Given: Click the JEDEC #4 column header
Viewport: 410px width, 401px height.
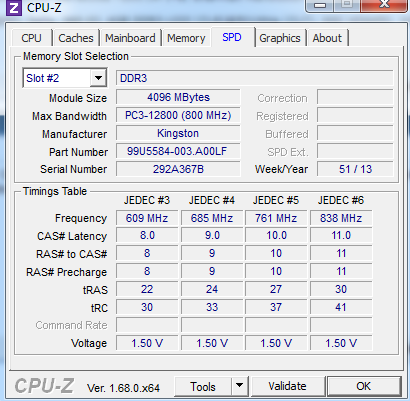Looking at the screenshot, I should point(212,200).
